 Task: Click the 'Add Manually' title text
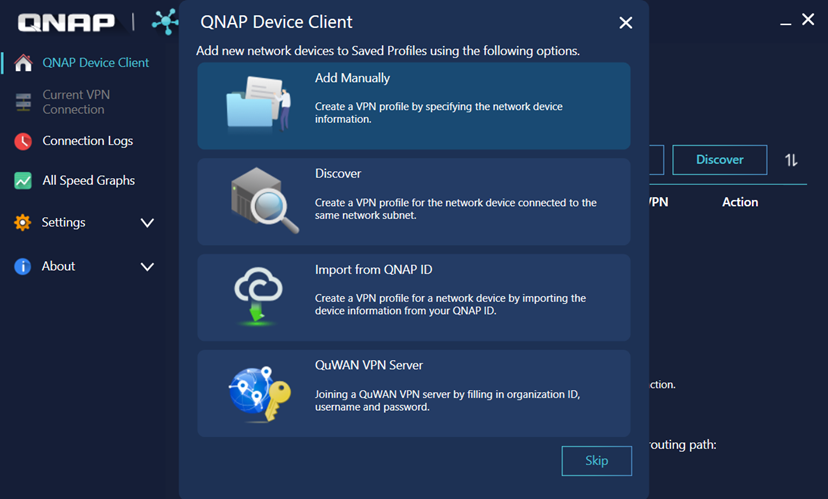(x=352, y=78)
